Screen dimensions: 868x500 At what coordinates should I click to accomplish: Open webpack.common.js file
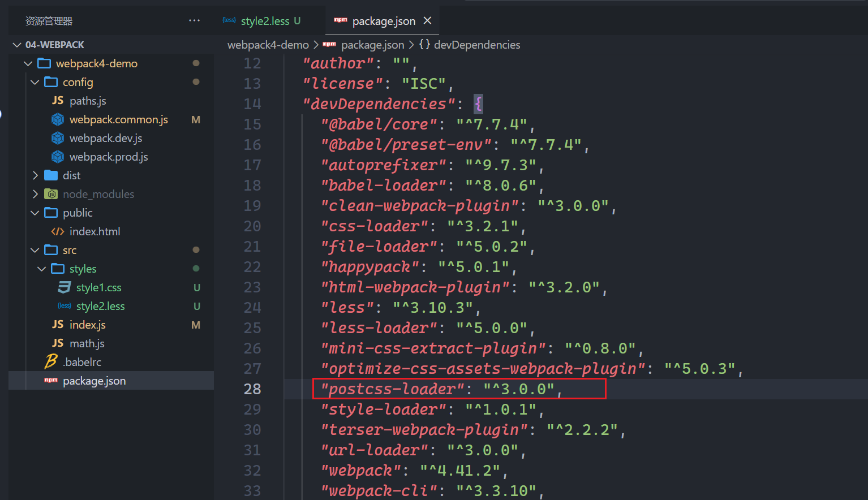[119, 119]
